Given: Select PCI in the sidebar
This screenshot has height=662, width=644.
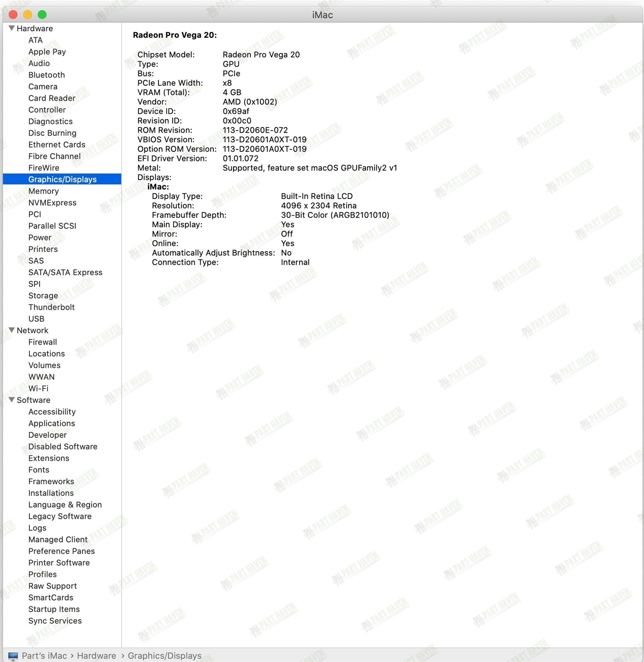Looking at the screenshot, I should pos(35,214).
